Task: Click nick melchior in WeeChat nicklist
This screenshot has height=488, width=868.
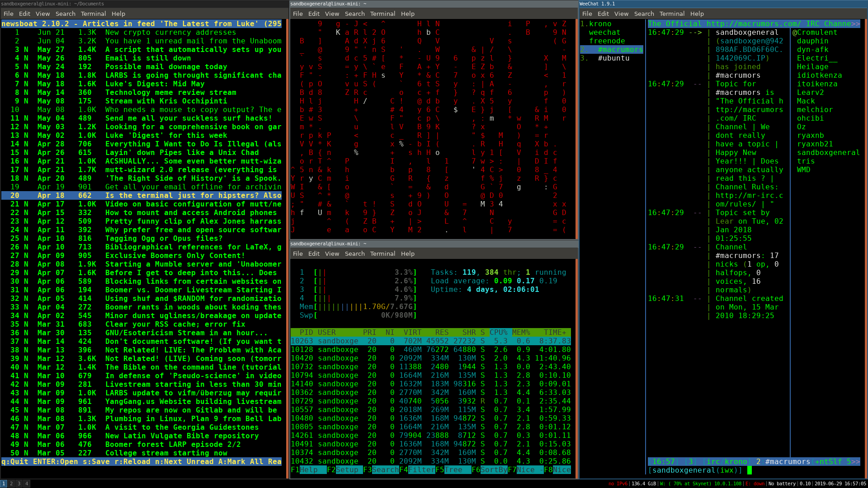Action: (x=815, y=110)
